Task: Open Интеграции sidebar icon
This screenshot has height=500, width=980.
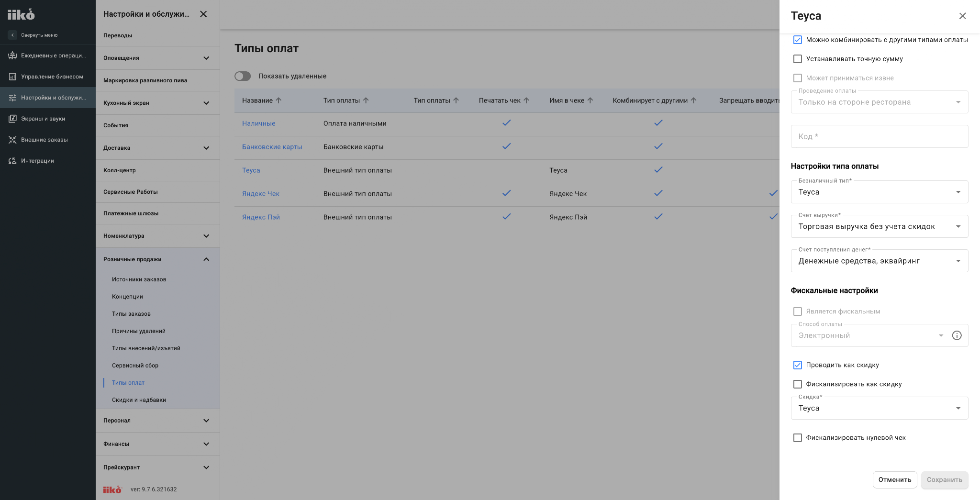Action: pyautogui.click(x=12, y=161)
